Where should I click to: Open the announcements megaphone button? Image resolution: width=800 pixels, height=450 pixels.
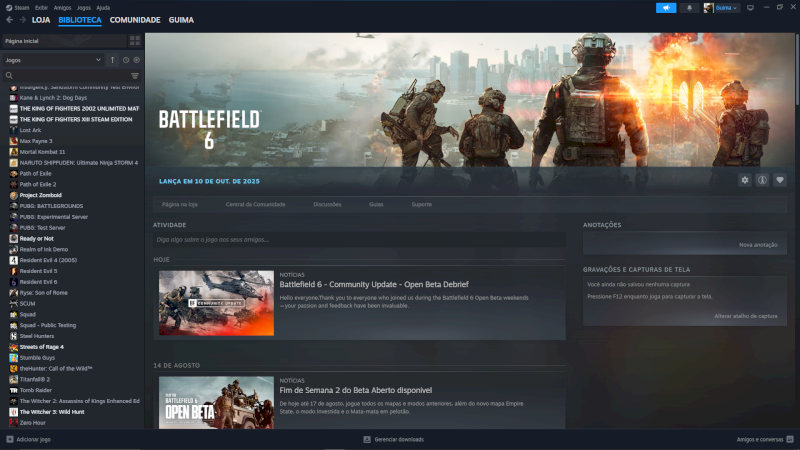666,8
